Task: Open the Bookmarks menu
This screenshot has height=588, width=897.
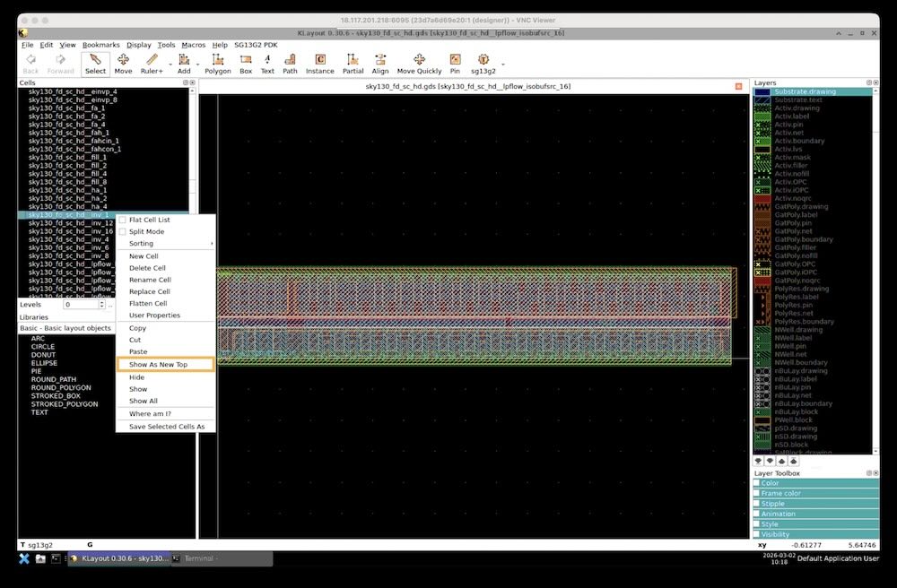Action: [100, 45]
